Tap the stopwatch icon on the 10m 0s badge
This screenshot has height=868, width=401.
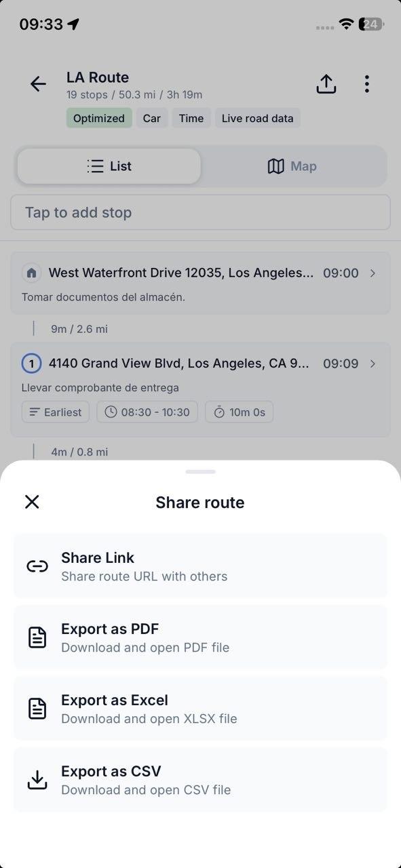(220, 412)
